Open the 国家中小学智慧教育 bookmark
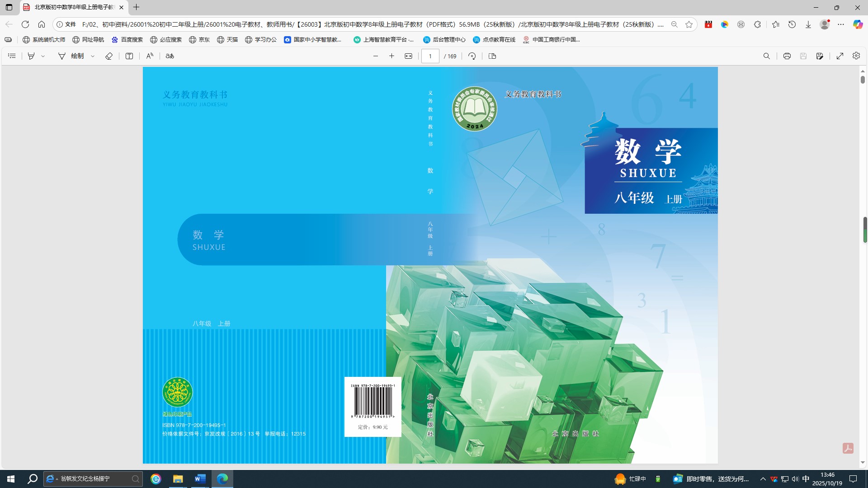 pyautogui.click(x=313, y=40)
